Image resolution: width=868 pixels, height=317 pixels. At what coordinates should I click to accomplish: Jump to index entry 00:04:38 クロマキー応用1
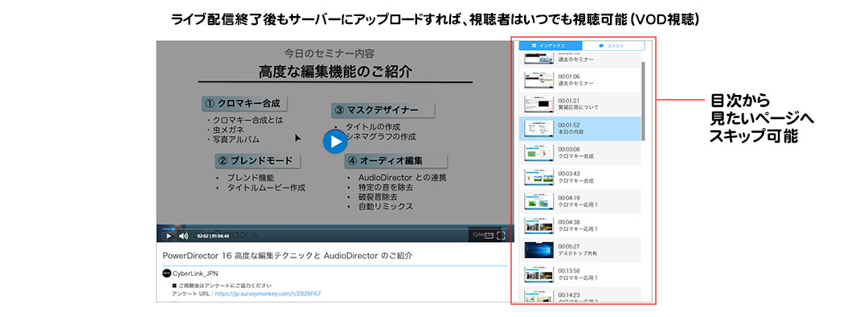tap(580, 225)
